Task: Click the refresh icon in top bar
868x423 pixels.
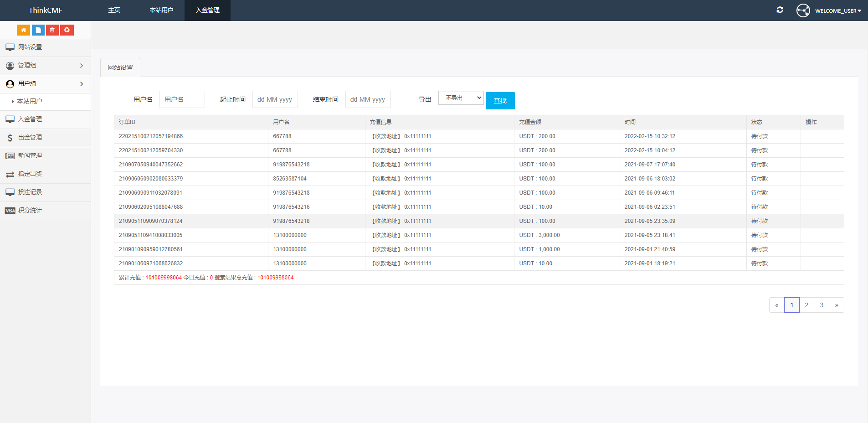Action: pos(780,10)
